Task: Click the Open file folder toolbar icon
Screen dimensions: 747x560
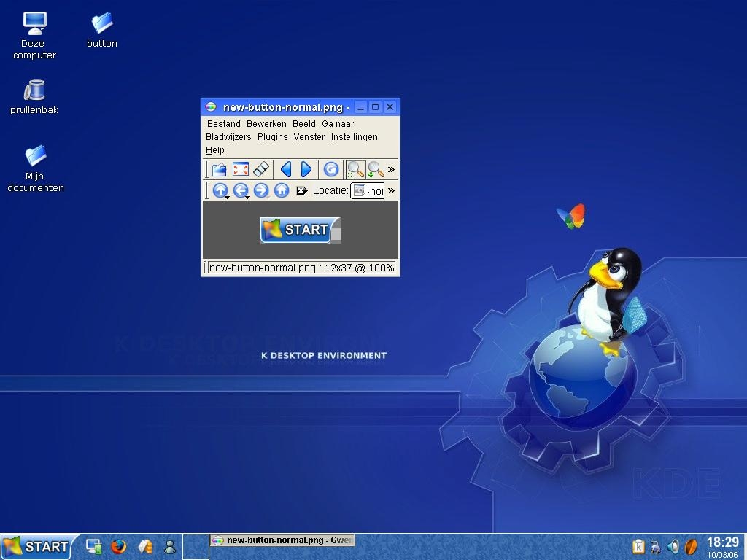Action: pos(219,169)
